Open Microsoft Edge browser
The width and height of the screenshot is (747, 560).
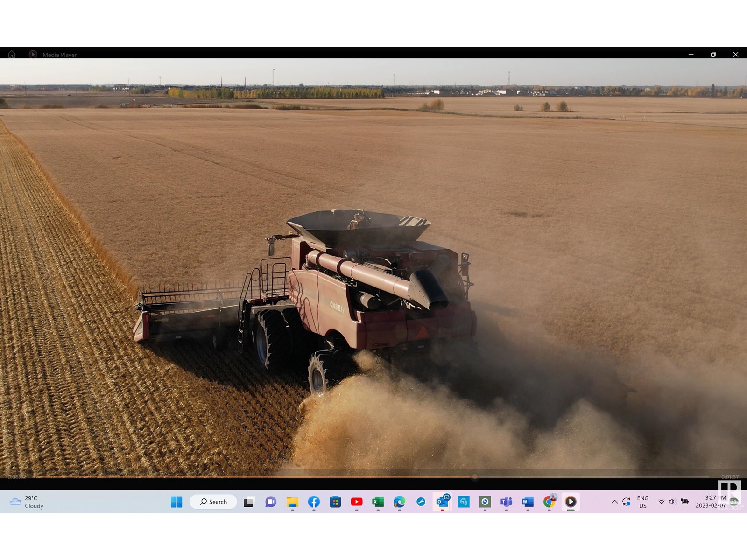(x=399, y=502)
